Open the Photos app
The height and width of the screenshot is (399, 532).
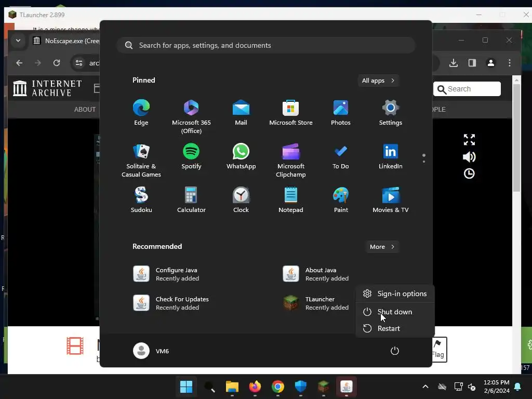pyautogui.click(x=341, y=113)
